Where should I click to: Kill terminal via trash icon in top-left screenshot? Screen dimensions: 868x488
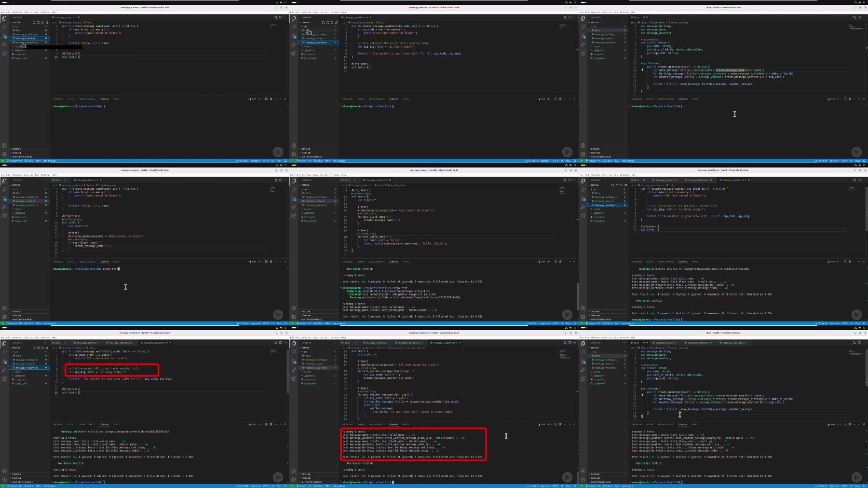pos(271,99)
